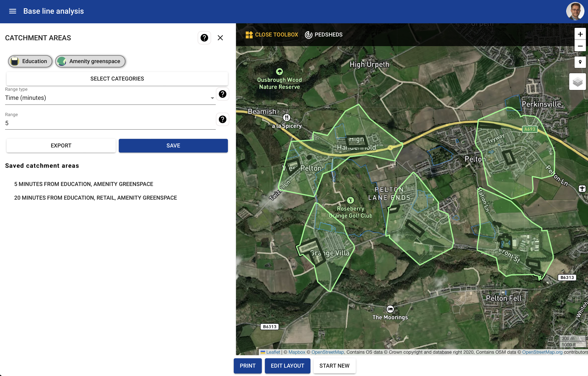This screenshot has width=588, height=376.
Task: Click the Amenity greenspace chip icon
Action: [62, 61]
